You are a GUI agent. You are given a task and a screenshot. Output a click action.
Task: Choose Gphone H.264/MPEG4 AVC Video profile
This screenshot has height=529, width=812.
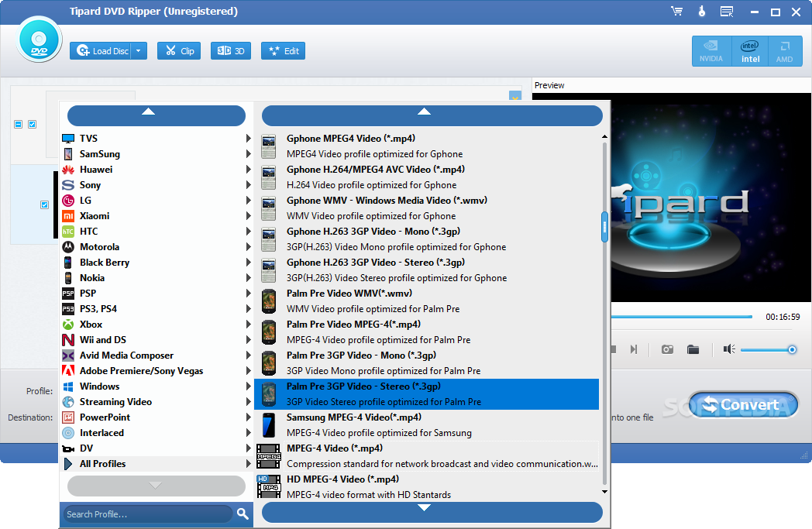tap(426, 177)
